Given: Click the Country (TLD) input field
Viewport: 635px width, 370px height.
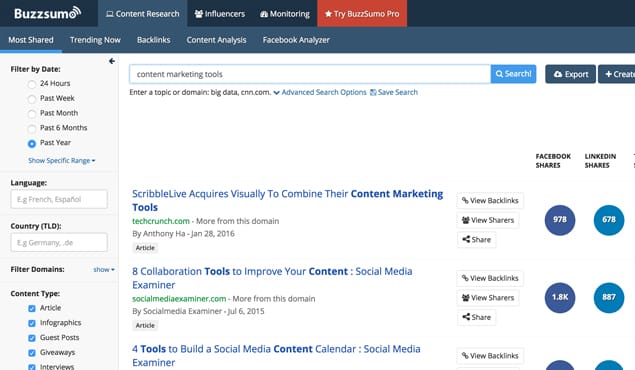Looking at the screenshot, I should pyautogui.click(x=59, y=242).
